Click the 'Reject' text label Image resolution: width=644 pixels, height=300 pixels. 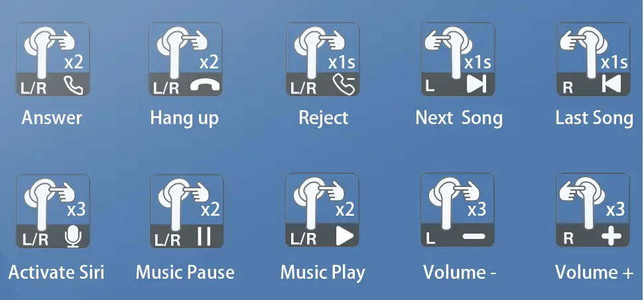coord(324,119)
